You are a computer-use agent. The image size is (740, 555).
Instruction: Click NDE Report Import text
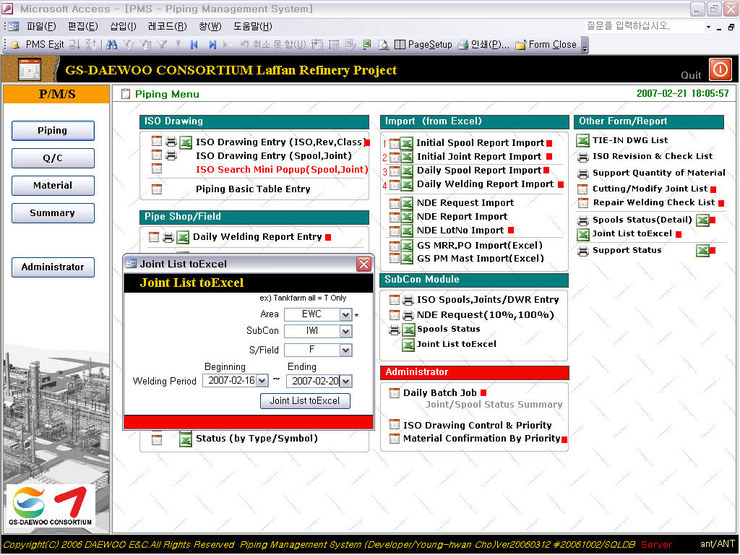tap(462, 217)
